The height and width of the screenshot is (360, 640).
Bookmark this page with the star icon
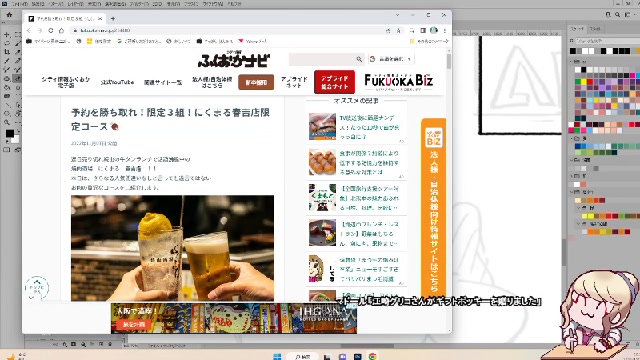(x=398, y=31)
